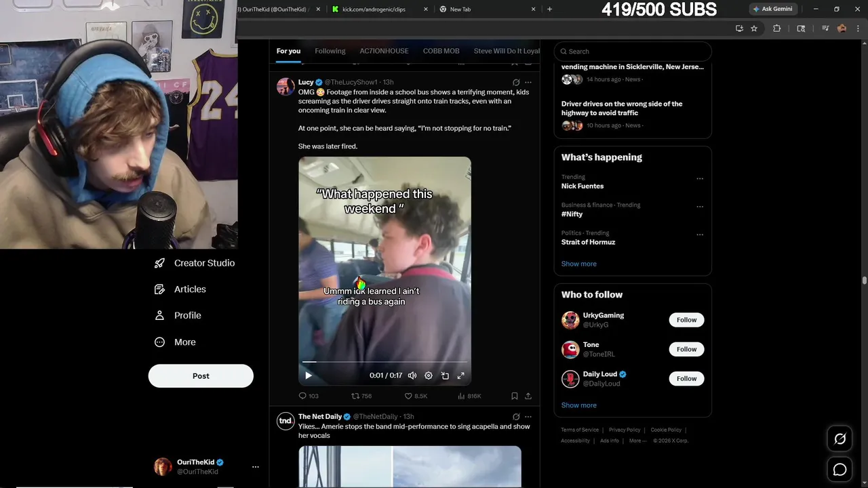The image size is (868, 488).
Task: Open Grok icon on The Net Daily post
Action: [x=516, y=417]
